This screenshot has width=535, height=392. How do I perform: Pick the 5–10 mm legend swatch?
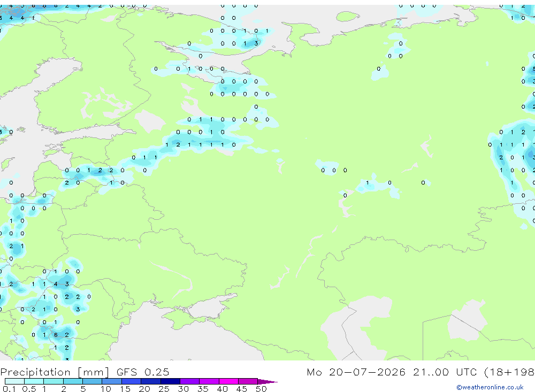[x=93, y=381]
